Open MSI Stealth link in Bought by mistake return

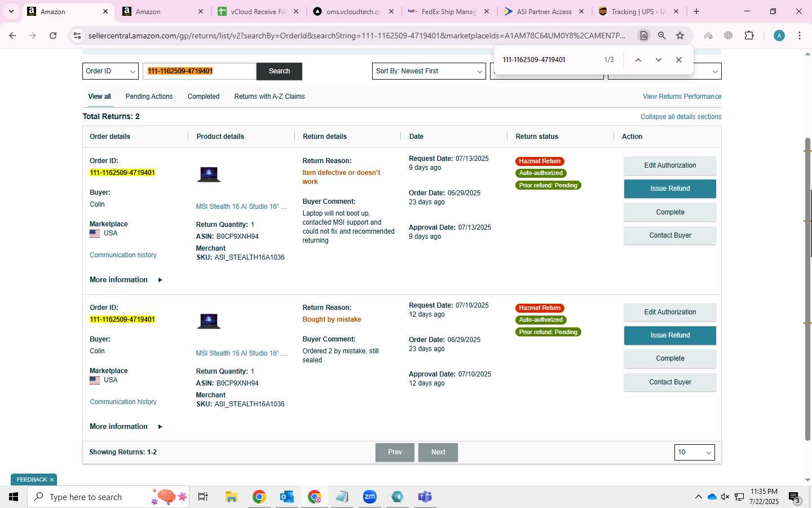pyautogui.click(x=241, y=353)
